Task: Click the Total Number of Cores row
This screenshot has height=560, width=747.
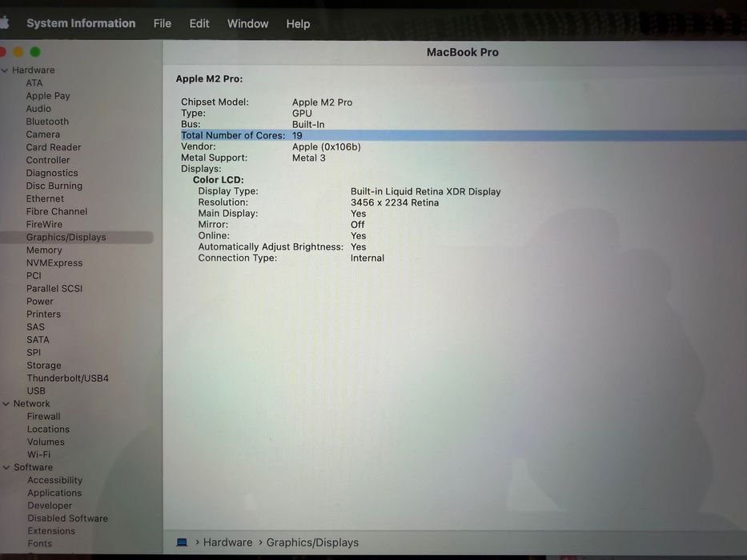Action: tap(463, 135)
